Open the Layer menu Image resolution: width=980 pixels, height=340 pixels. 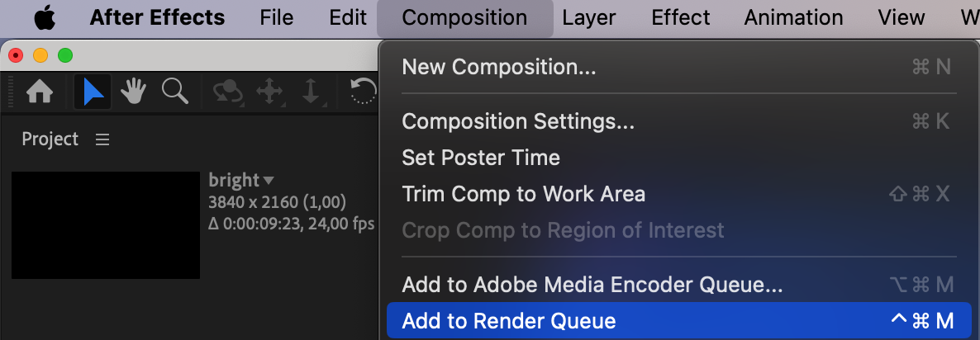[590, 17]
